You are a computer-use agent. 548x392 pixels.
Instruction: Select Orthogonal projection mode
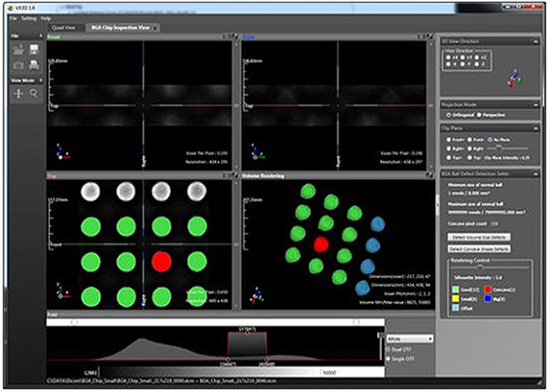coord(446,115)
